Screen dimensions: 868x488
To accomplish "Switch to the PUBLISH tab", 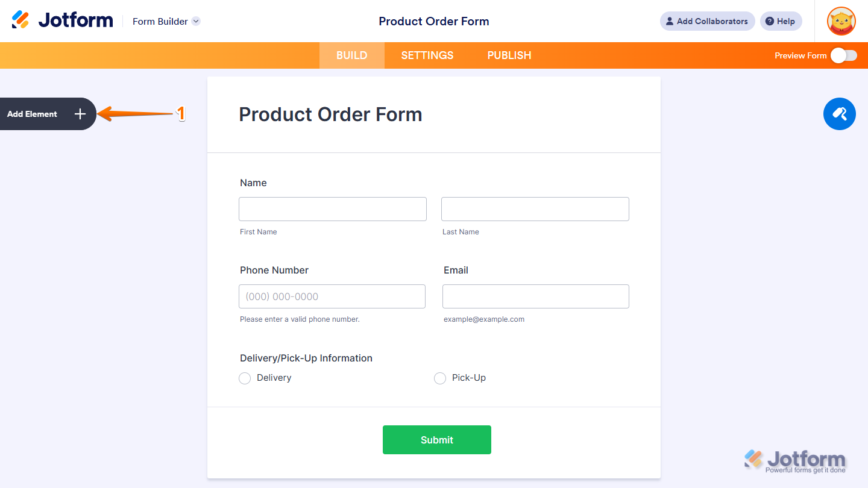I will coord(509,55).
